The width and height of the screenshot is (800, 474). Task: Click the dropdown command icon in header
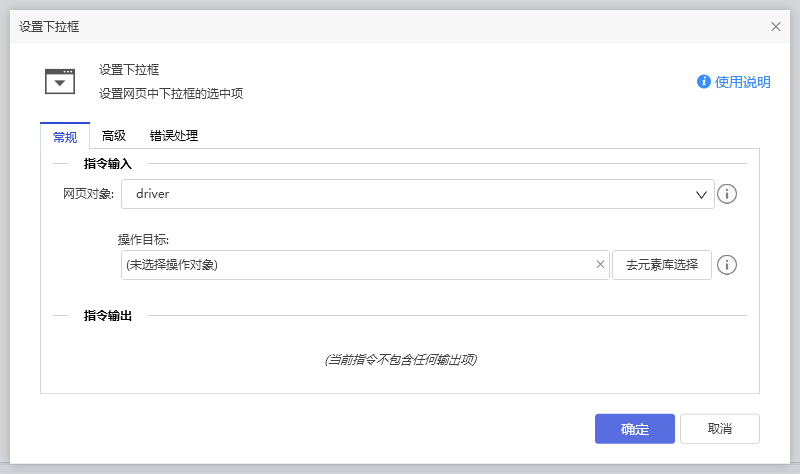(60, 81)
